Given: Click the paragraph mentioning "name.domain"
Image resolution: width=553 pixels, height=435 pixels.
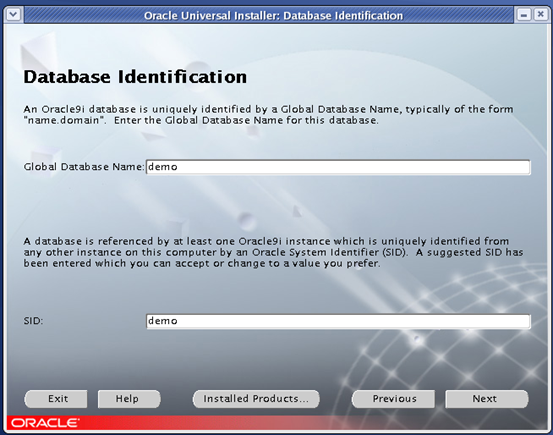Looking at the screenshot, I should (x=268, y=115).
